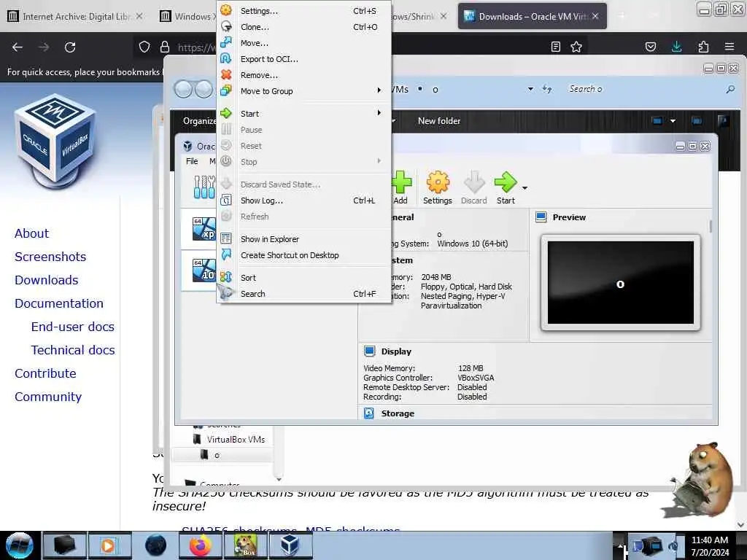
Task: Open the Explorer view options dropdown arrow
Action: pos(673,121)
